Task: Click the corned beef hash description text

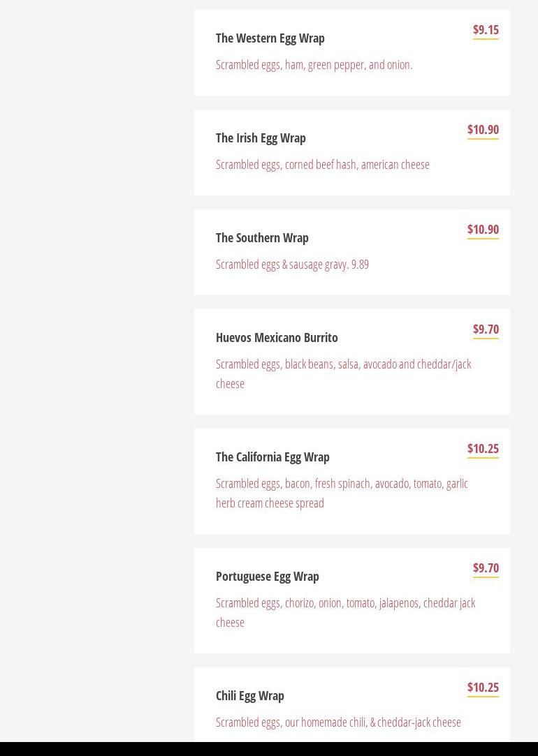Action: [322, 165]
